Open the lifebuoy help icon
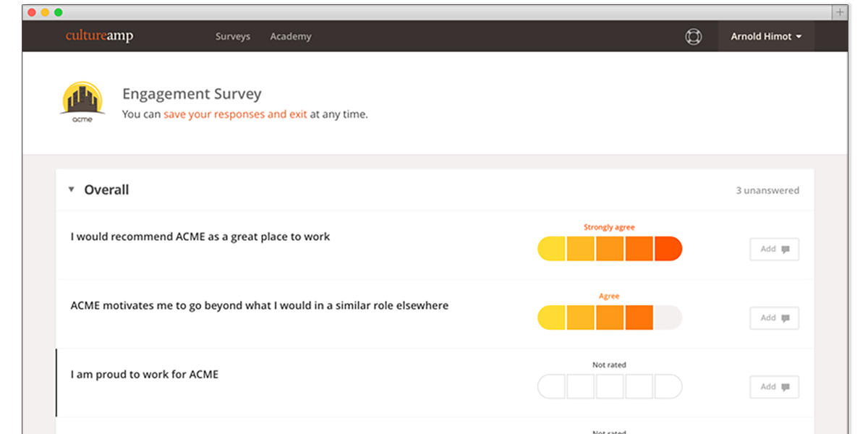Image resolution: width=868 pixels, height=434 pixels. pos(693,36)
